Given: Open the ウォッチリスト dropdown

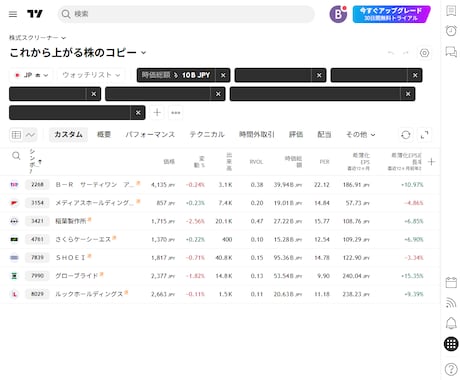Looking at the screenshot, I should (91, 75).
